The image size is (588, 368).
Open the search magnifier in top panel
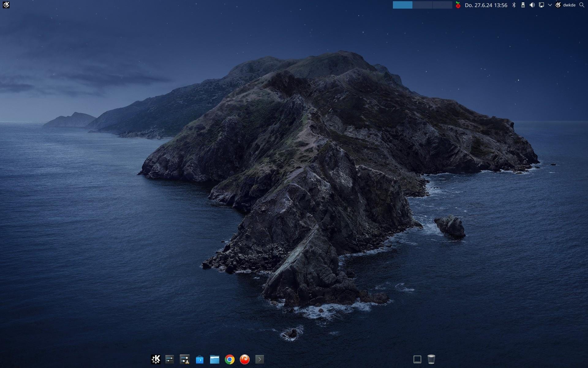(582, 5)
